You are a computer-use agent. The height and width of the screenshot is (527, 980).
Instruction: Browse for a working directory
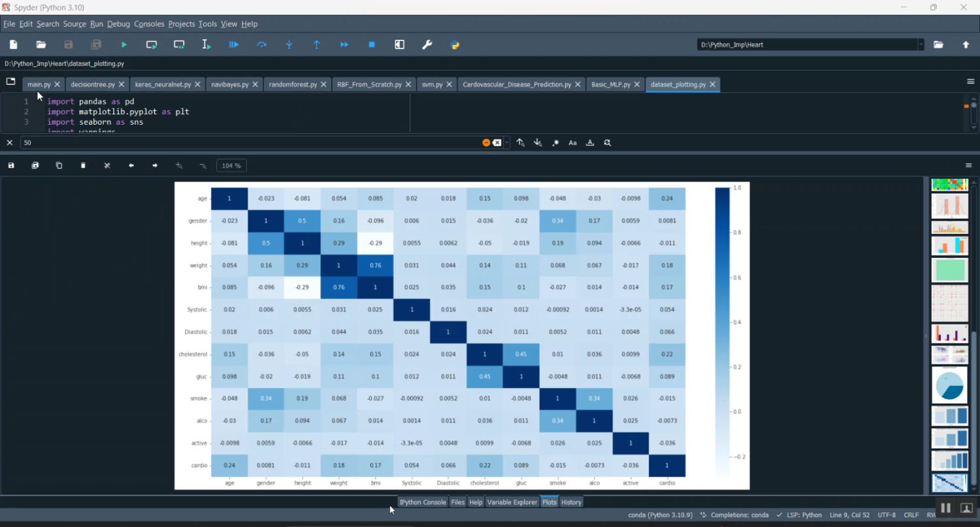[939, 44]
